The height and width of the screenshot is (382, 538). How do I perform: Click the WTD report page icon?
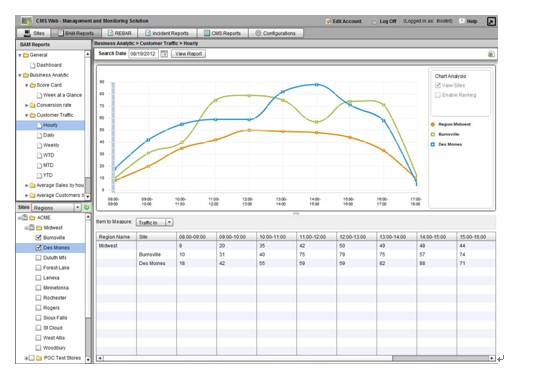point(39,155)
